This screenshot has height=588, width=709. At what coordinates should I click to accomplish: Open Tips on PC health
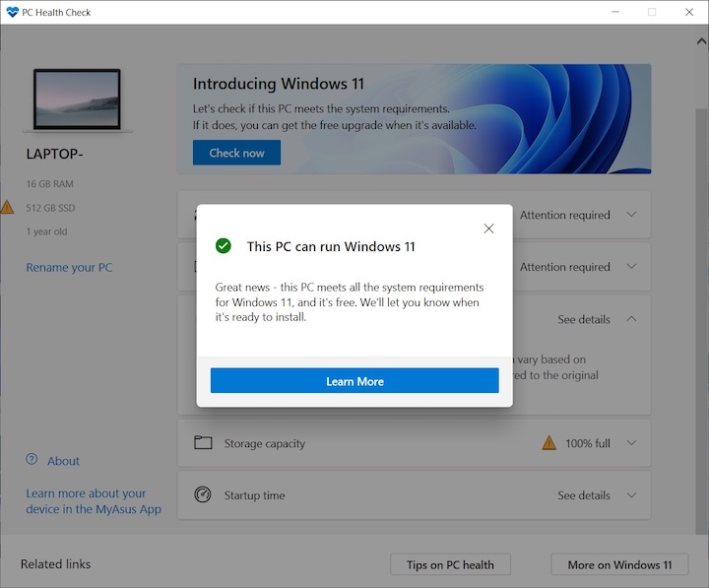coord(450,564)
